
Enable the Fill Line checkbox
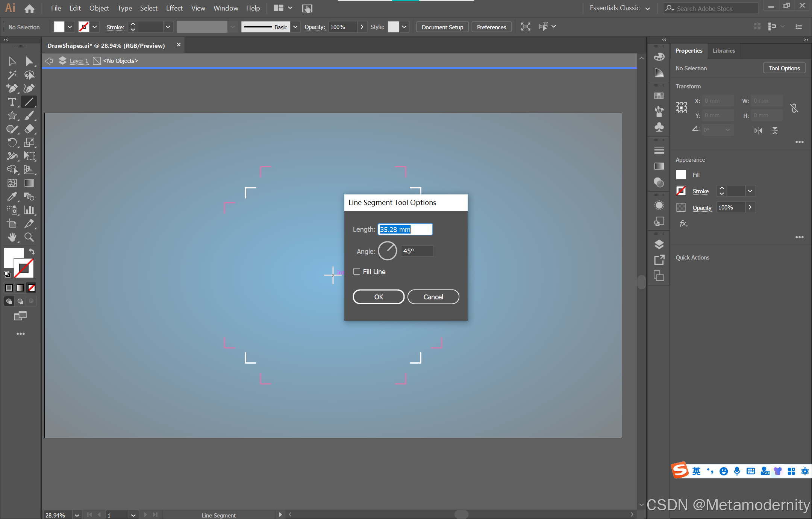357,272
